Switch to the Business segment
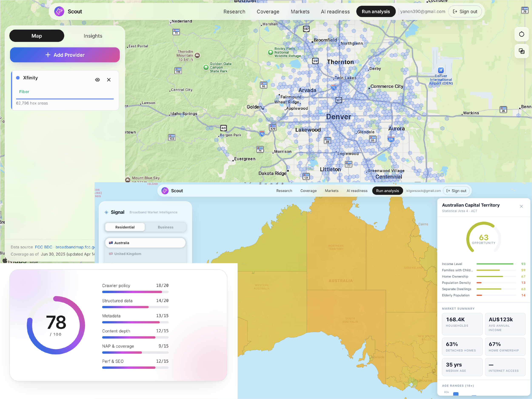 [x=165, y=227]
